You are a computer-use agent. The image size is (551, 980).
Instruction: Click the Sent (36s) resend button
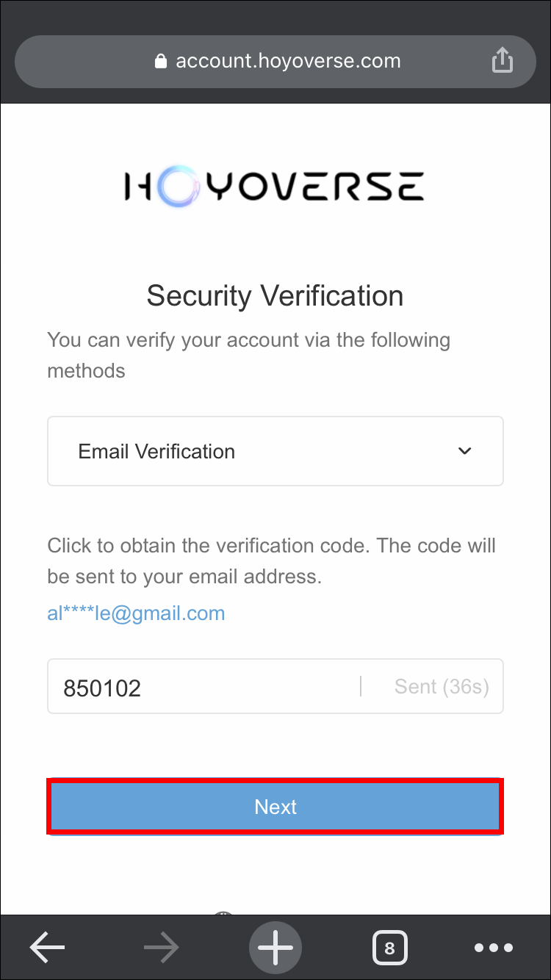pos(442,686)
